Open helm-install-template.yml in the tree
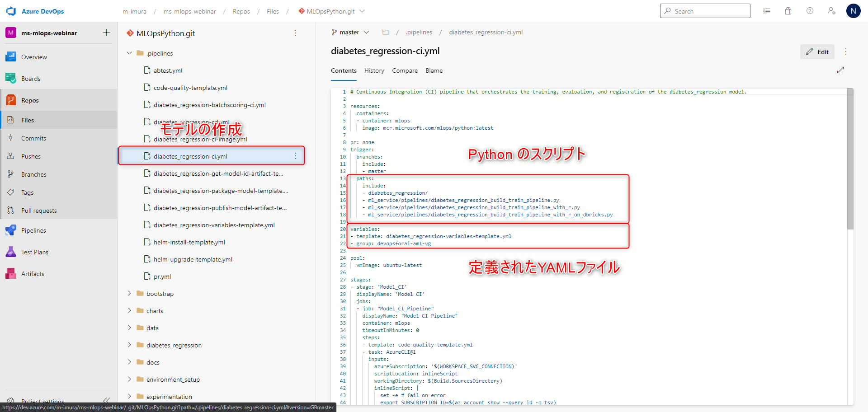Viewport: 868px width, 412px height. point(189,242)
